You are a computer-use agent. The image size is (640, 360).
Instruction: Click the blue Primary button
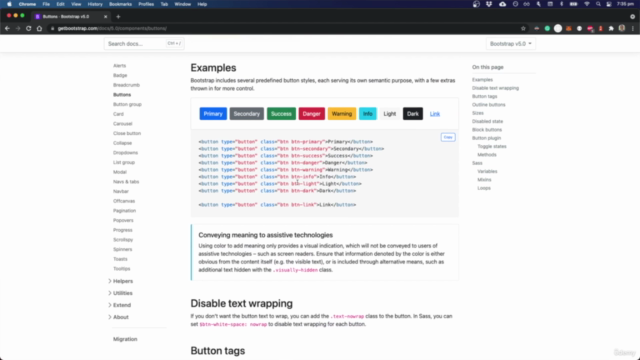pyautogui.click(x=213, y=114)
